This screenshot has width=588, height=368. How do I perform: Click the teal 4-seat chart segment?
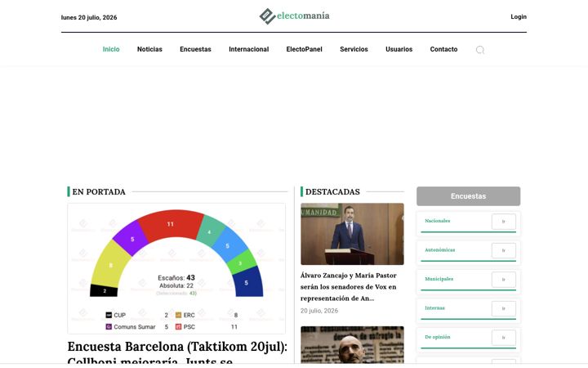(210, 231)
